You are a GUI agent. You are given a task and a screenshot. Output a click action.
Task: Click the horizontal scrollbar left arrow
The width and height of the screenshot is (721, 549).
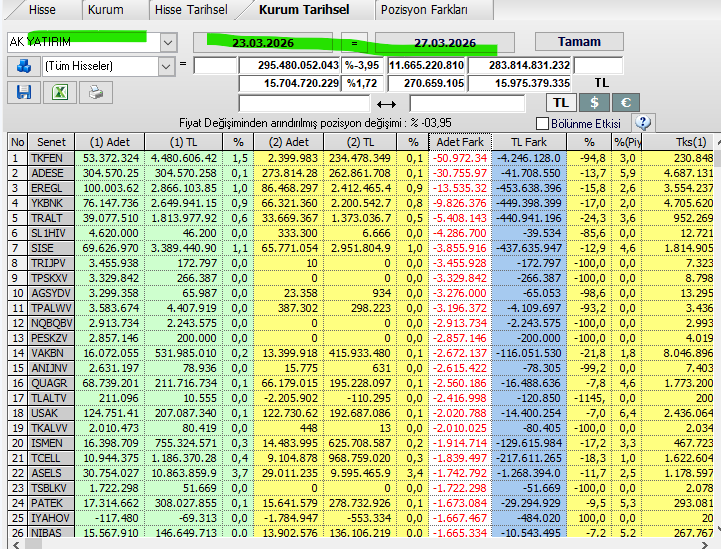coord(16,545)
